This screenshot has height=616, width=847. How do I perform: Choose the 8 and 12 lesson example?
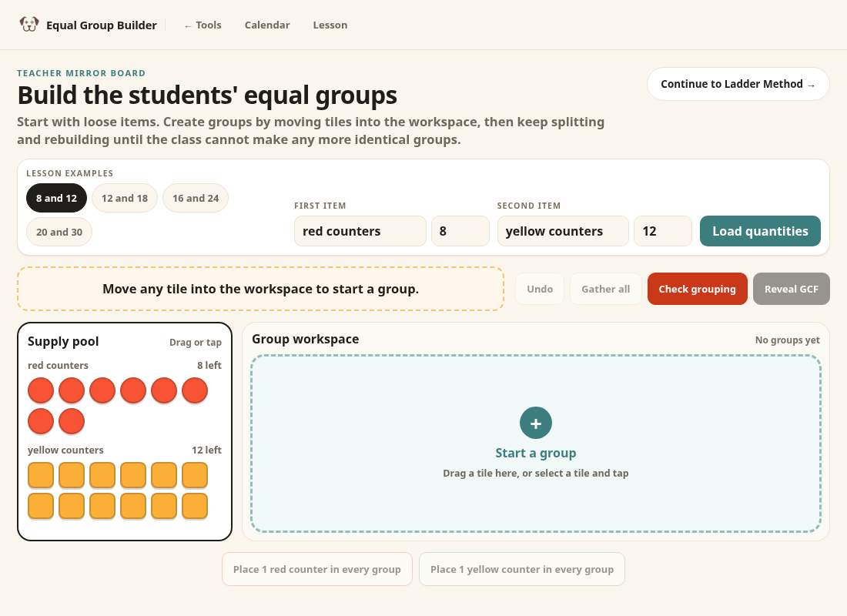[x=56, y=199]
